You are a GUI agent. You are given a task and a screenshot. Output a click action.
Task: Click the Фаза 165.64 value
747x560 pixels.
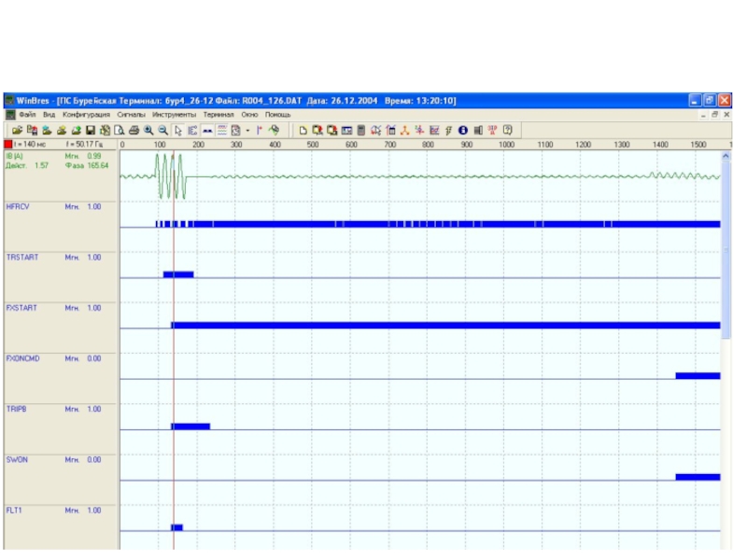point(87,166)
